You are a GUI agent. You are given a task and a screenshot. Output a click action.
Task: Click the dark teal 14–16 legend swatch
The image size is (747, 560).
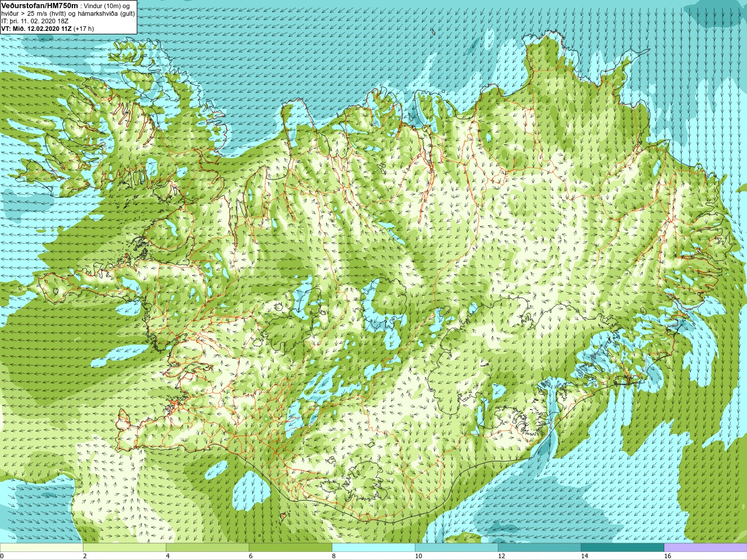(x=623, y=548)
